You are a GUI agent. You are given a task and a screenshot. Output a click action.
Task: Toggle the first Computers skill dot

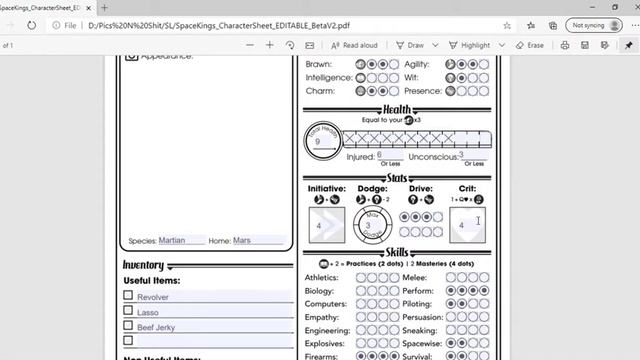pyautogui.click(x=361, y=304)
